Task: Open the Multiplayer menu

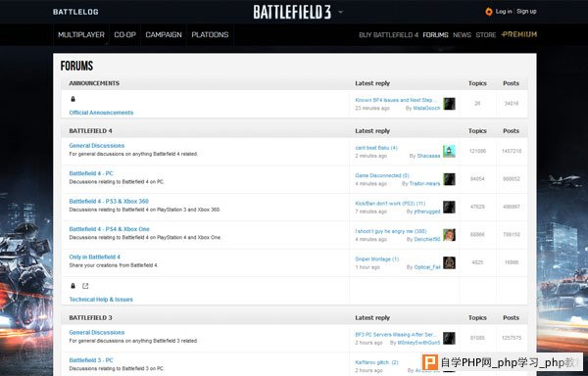Action: (x=81, y=35)
